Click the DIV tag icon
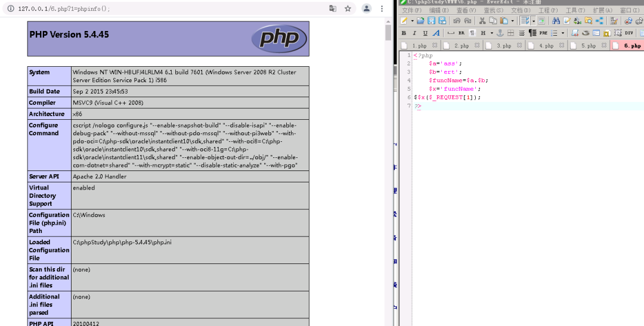The width and height of the screenshot is (644, 326). [629, 33]
